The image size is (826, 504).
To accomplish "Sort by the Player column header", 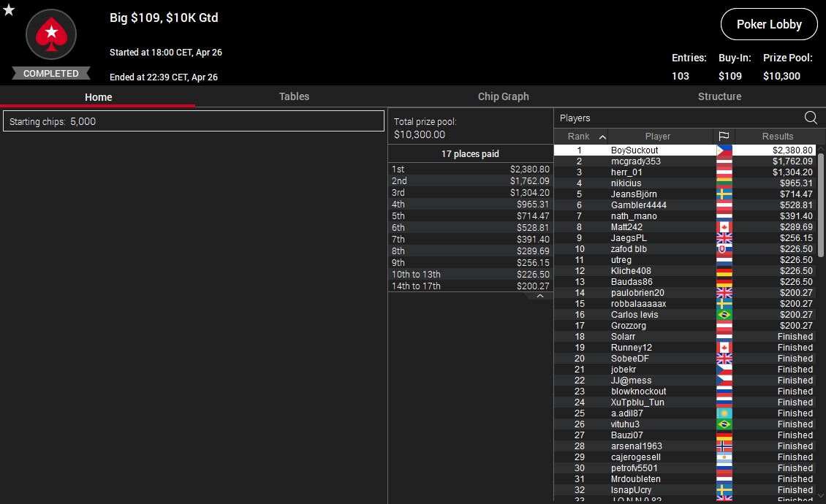I will pyautogui.click(x=657, y=137).
